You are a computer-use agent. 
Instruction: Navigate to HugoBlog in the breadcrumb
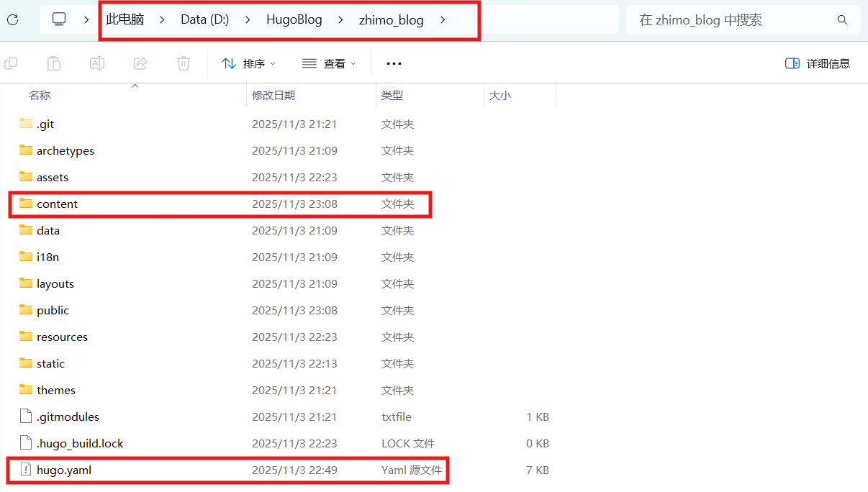[x=294, y=20]
